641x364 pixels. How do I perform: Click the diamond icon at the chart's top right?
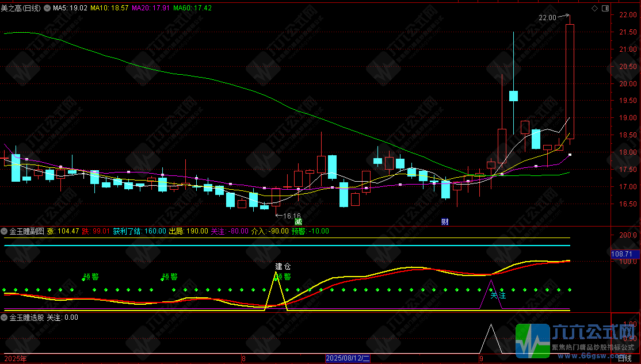pos(595,8)
